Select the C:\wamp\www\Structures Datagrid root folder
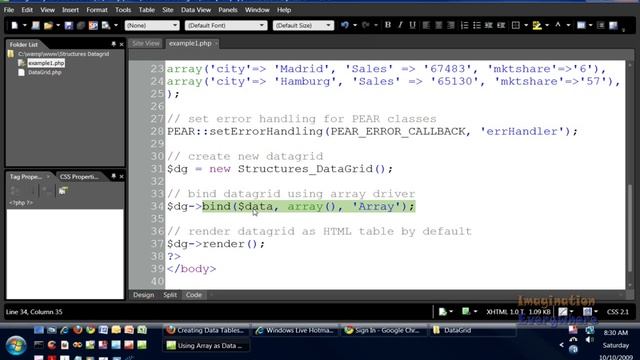 point(63,54)
